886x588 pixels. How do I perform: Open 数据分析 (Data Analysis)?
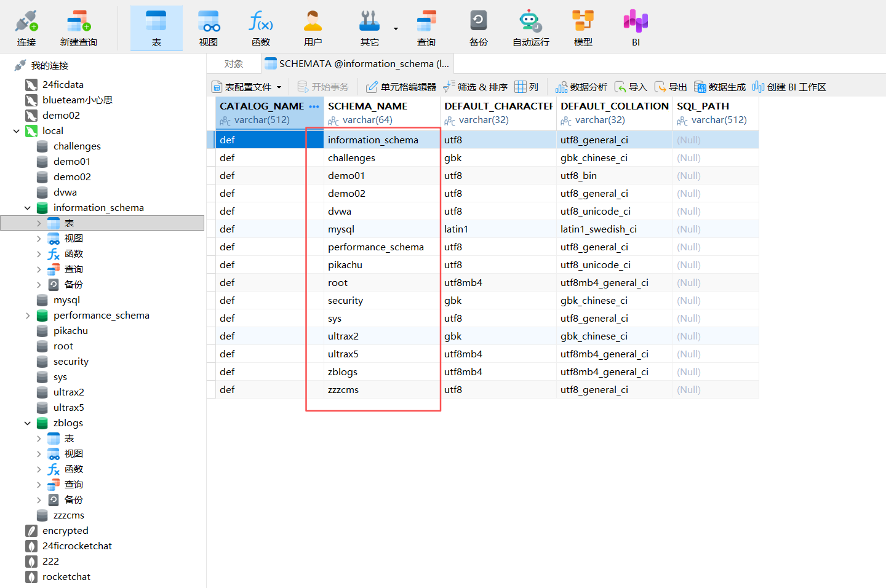[x=581, y=87]
